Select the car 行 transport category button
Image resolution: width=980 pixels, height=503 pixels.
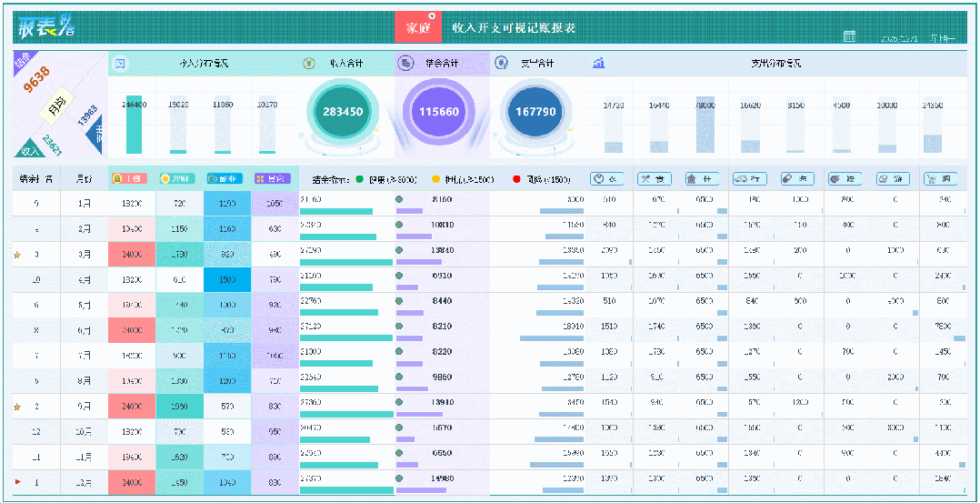tap(749, 179)
